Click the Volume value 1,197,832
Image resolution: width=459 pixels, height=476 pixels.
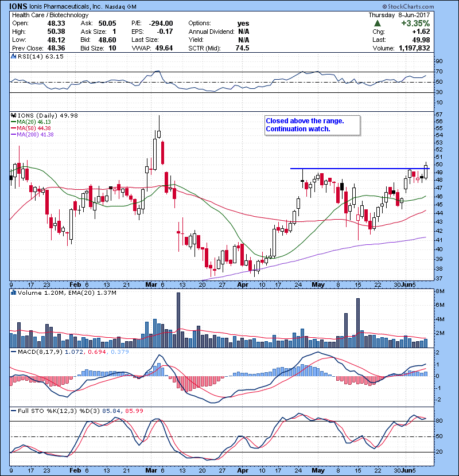tap(414, 48)
